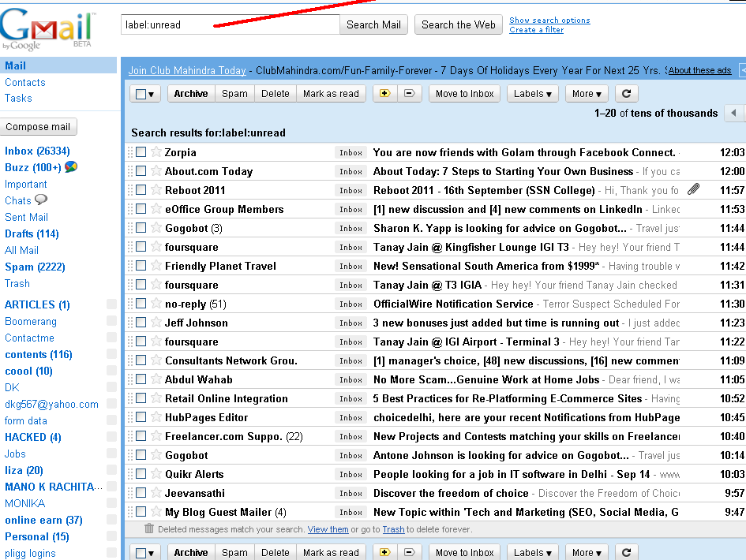This screenshot has width=746, height=560.
Task: Click the attachment paperclip on Reboot 2011 email
Action: pos(694,189)
